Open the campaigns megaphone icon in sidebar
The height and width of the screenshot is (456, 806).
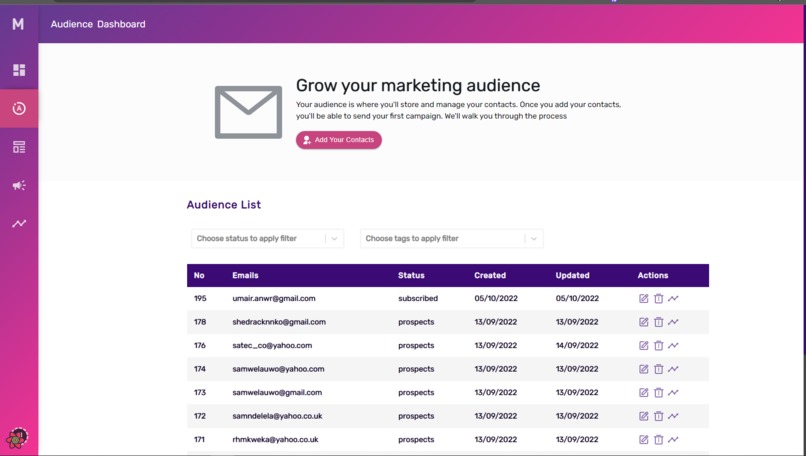[19, 185]
